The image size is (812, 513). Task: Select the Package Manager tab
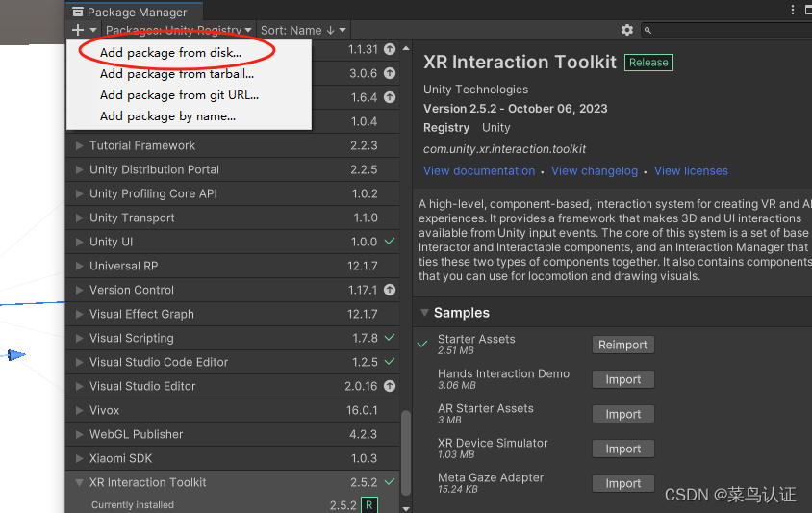[135, 12]
